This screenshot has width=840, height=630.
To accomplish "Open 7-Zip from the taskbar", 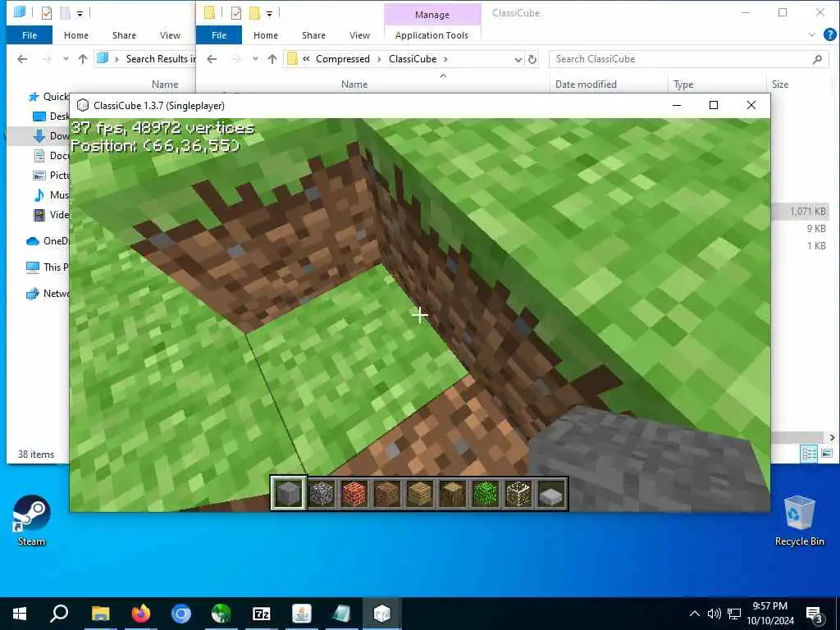I will tap(262, 614).
